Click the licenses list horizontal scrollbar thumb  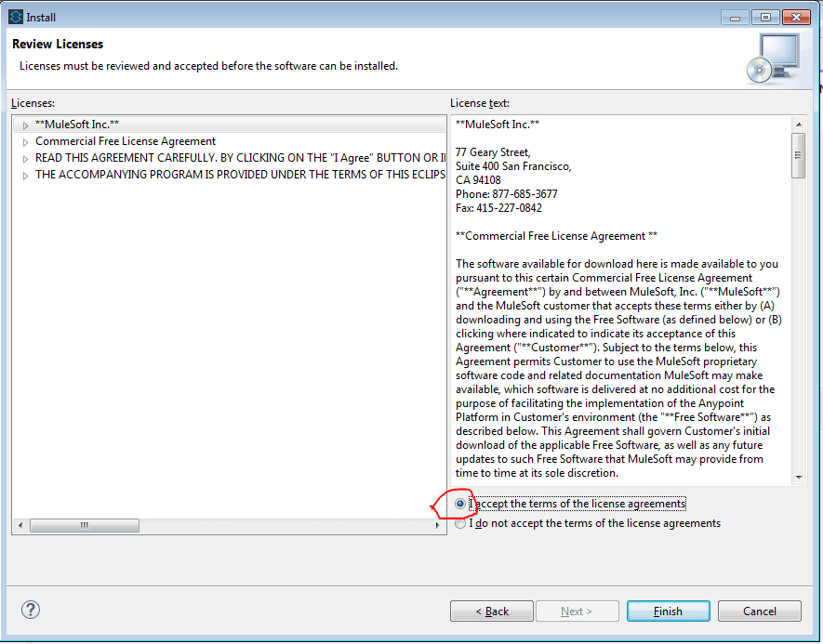point(85,525)
